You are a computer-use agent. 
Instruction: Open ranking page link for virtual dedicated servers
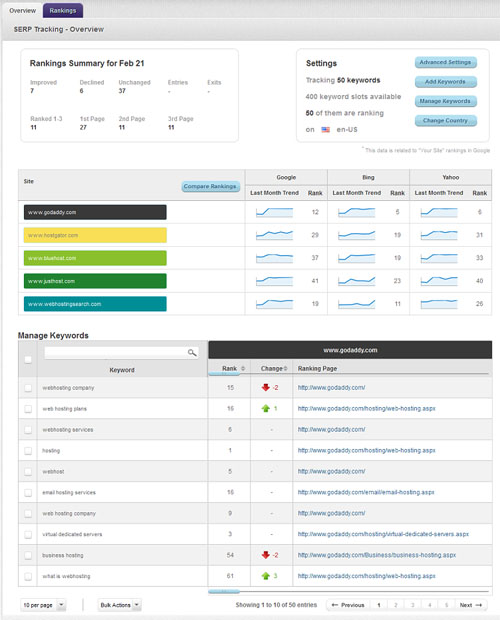coord(383,534)
